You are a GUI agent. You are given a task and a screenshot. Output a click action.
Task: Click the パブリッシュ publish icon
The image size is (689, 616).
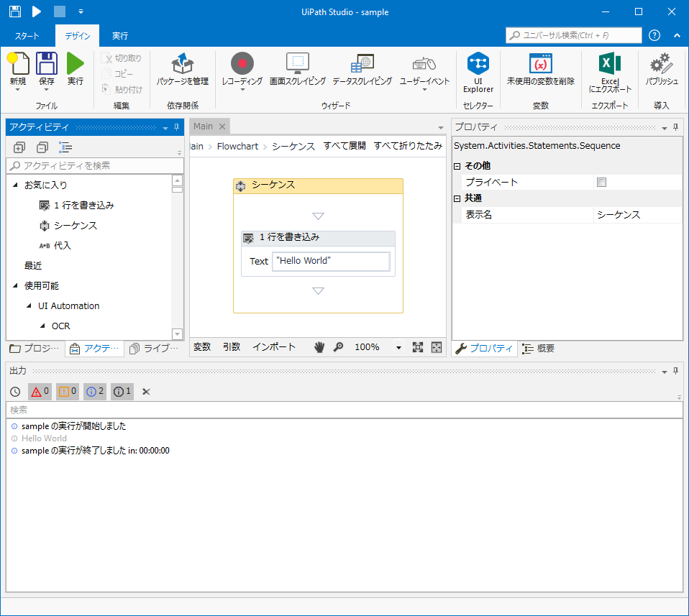click(662, 64)
